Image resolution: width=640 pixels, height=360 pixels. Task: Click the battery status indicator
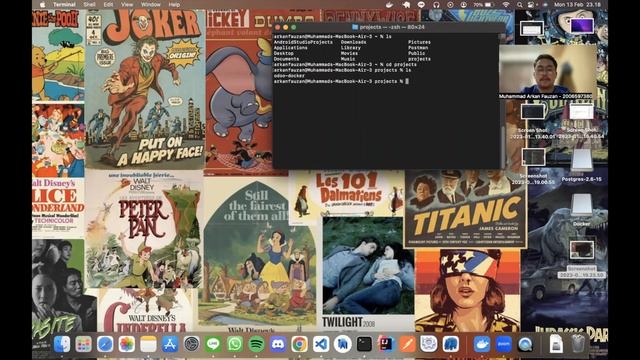tap(484, 4)
